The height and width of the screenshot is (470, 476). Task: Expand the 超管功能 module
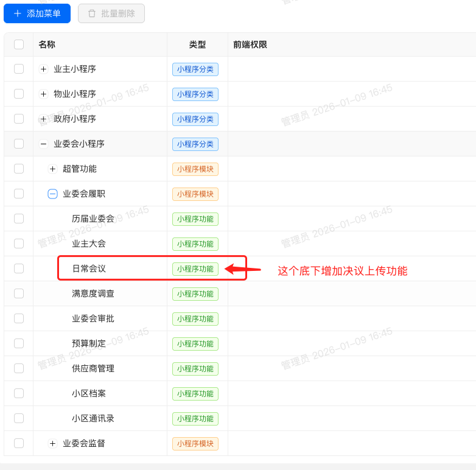pos(52,169)
